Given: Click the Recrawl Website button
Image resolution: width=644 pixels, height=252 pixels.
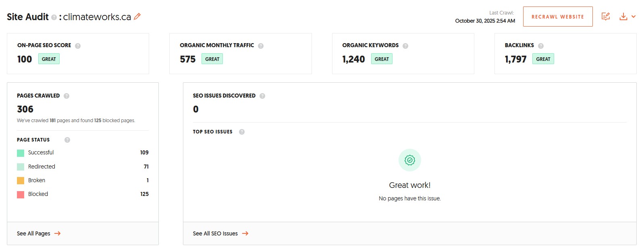Looking at the screenshot, I should pos(557,17).
